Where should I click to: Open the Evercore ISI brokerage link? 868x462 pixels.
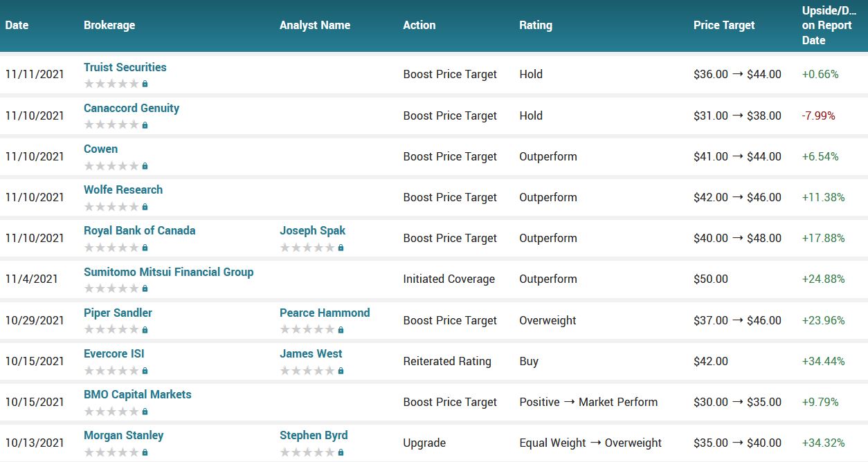pos(114,353)
